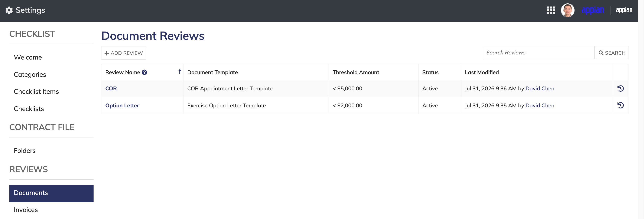644x219 pixels.
Task: Click the Active status in COR row
Action: 430,88
